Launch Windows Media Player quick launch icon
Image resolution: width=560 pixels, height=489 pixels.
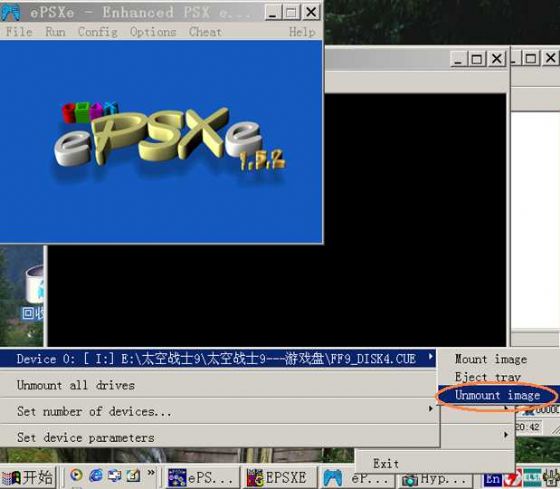click(x=76, y=475)
